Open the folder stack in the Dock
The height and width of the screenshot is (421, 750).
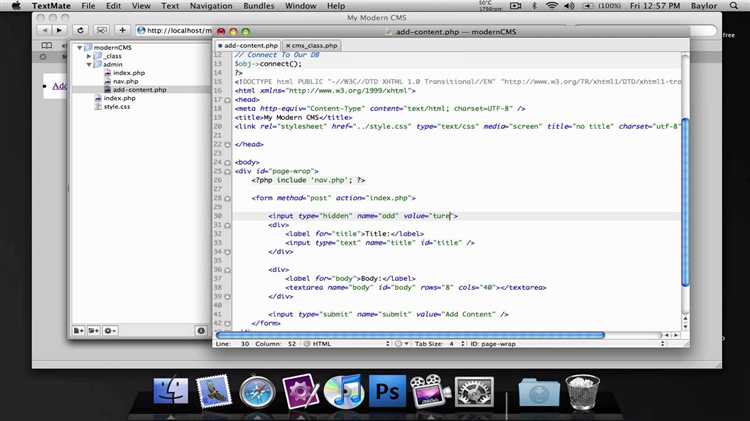[539, 393]
